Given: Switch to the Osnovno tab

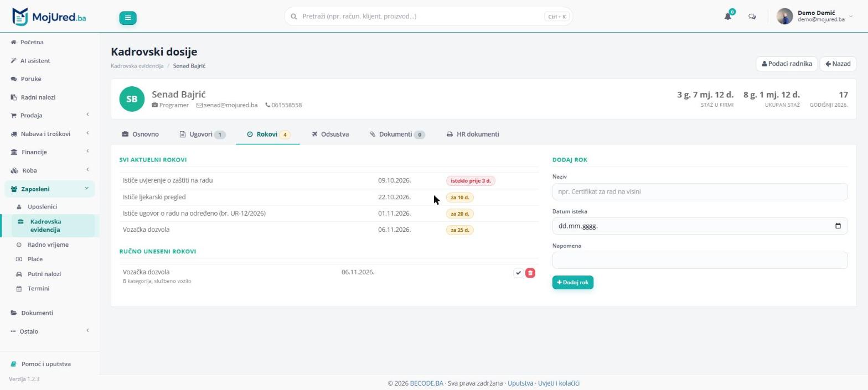Looking at the screenshot, I should click(141, 134).
